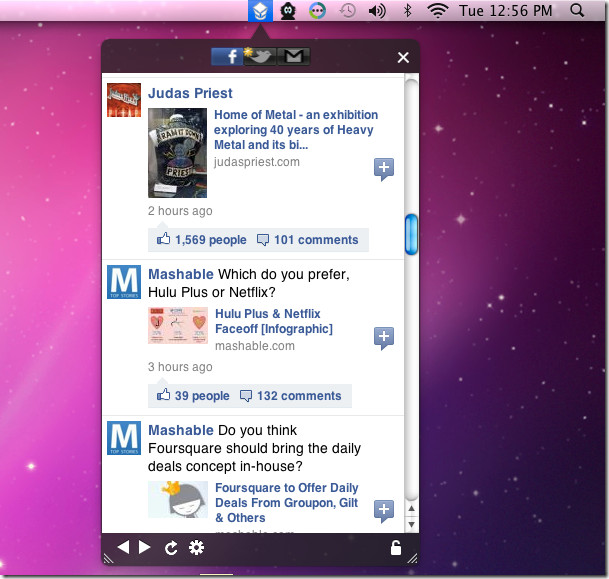Open 'Home of Metal - an exhibition' link

coord(296,130)
